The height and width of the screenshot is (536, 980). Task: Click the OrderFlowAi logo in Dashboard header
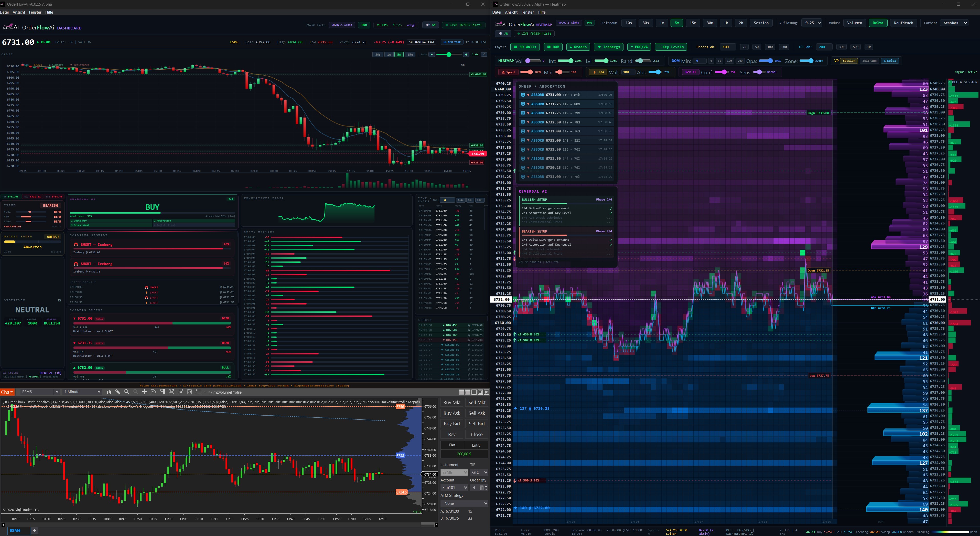[x=11, y=27]
